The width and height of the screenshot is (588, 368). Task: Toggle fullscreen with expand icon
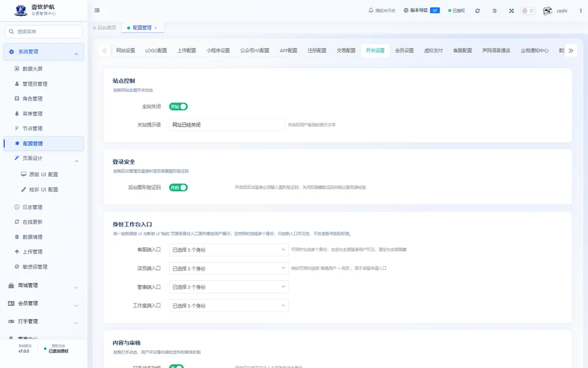click(x=511, y=10)
